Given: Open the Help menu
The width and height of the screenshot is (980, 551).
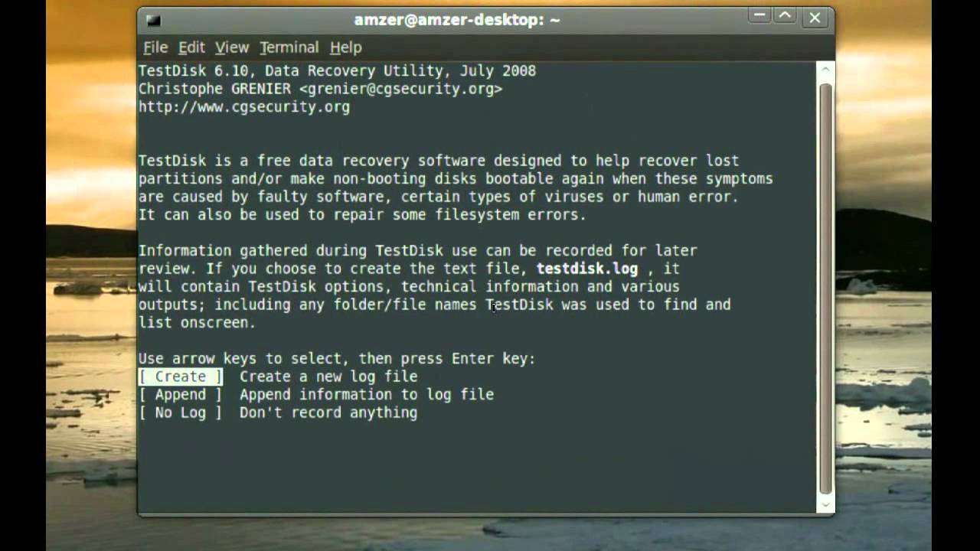Looking at the screenshot, I should pyautogui.click(x=345, y=47).
